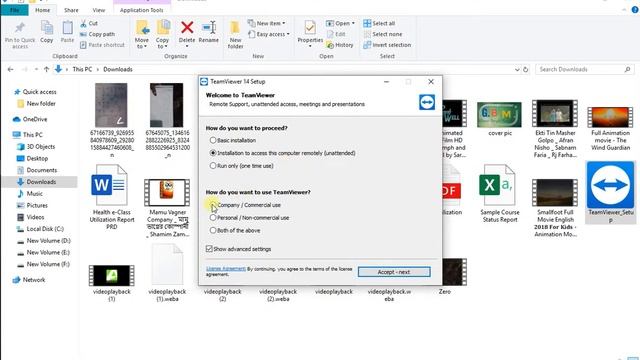
Task: Open the Easy access dropdown
Action: coord(269,34)
